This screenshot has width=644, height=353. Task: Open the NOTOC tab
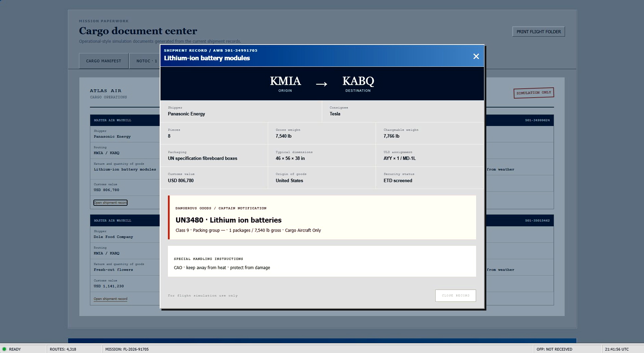145,61
